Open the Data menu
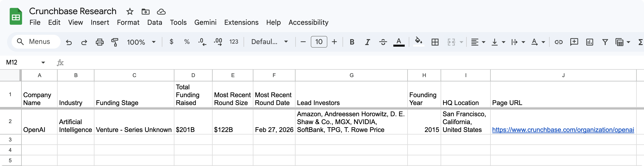Viewport: 644px width, 166px height. (154, 23)
